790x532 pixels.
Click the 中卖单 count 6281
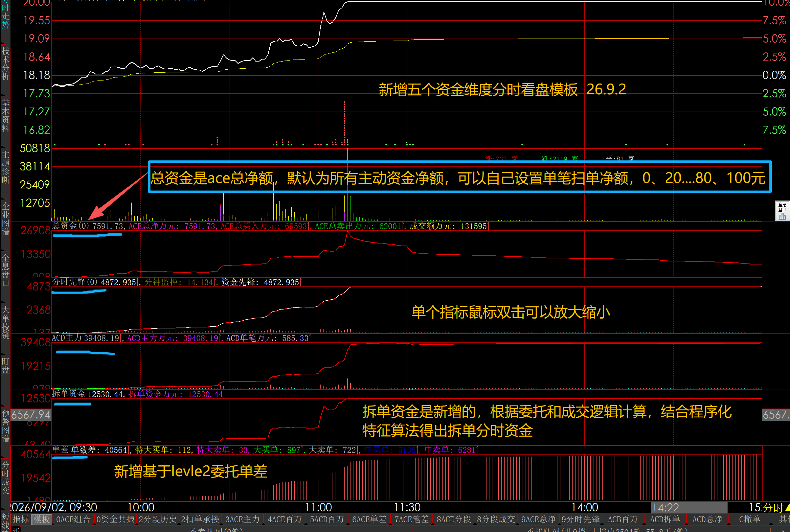click(x=467, y=450)
